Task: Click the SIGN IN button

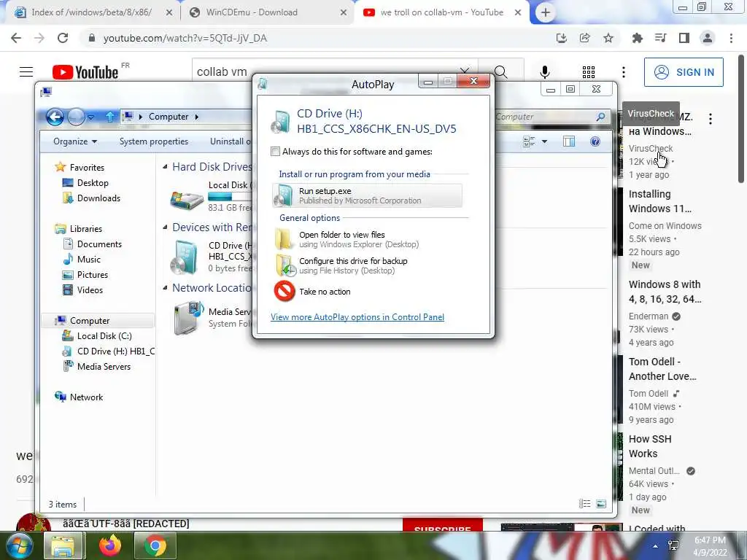Action: [684, 72]
